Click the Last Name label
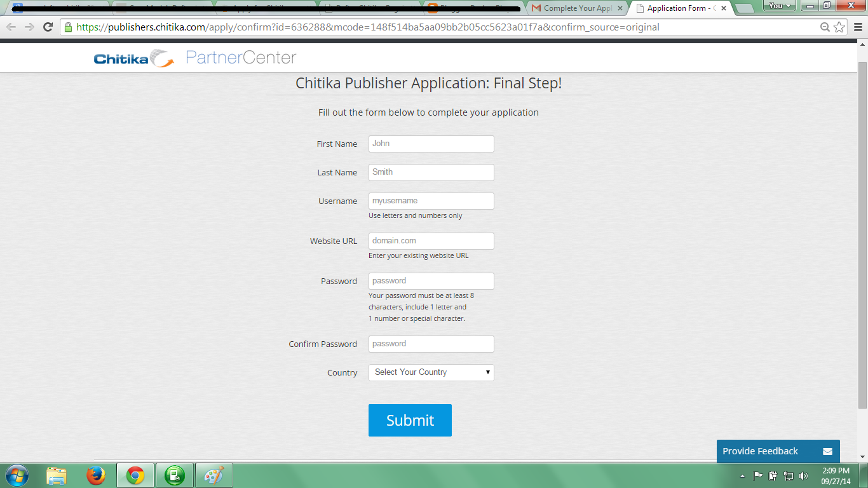 (x=337, y=173)
